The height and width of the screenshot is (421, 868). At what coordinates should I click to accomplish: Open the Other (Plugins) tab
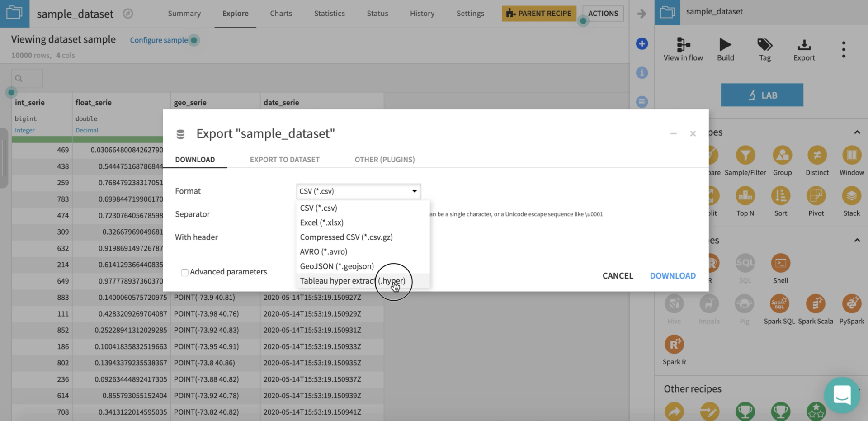pyautogui.click(x=384, y=160)
